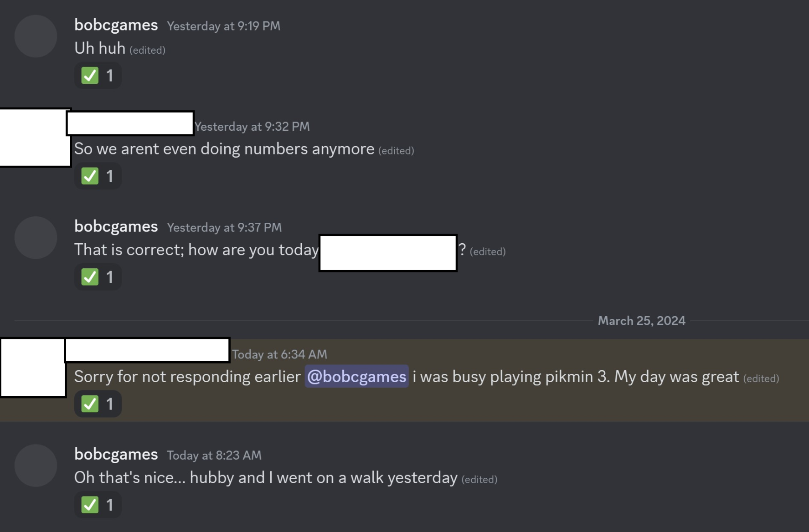Click bobcgames avatar beside "Oh that's nice" message
The height and width of the screenshot is (532, 809).
pos(36,465)
